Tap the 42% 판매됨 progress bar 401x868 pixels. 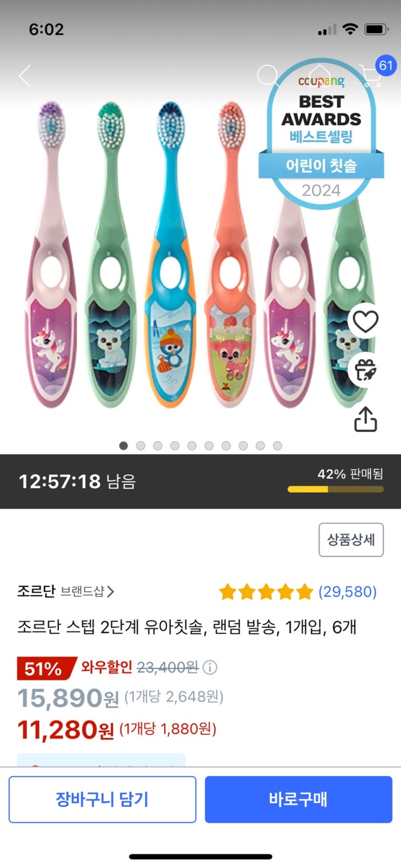point(335,489)
